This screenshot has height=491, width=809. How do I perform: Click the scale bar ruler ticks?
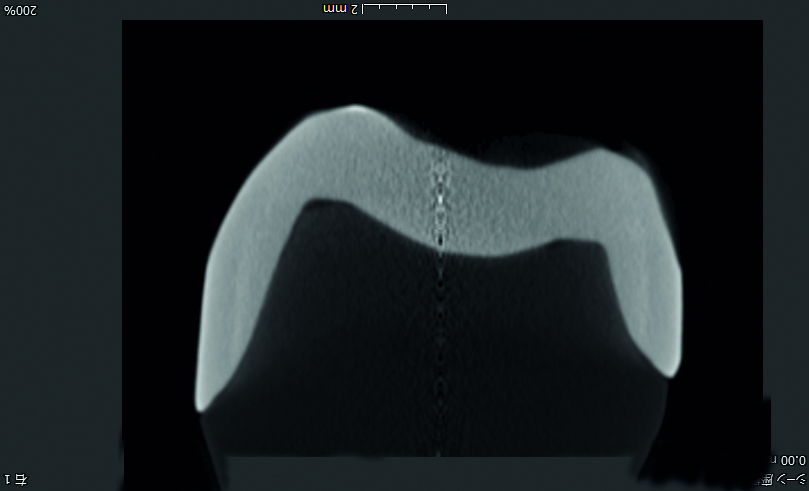click(404, 9)
